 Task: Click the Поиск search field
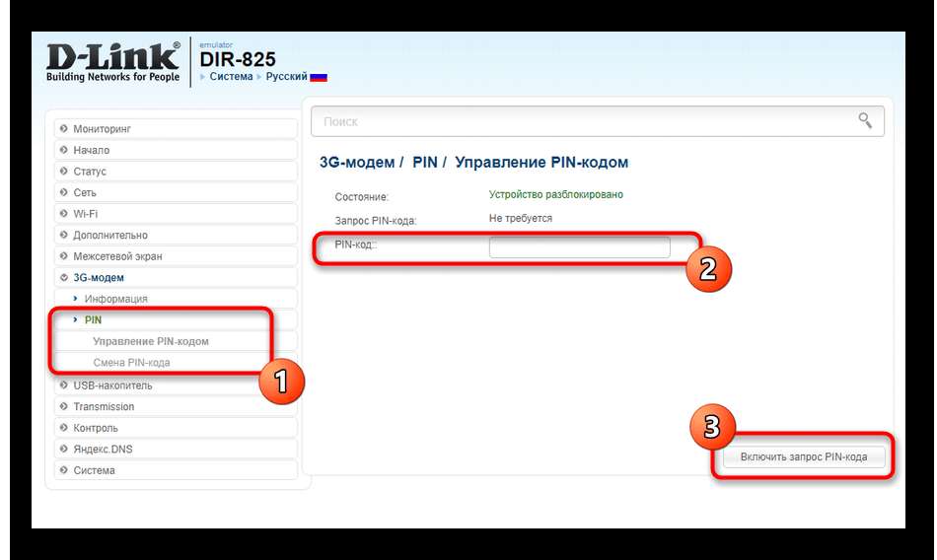(x=598, y=121)
